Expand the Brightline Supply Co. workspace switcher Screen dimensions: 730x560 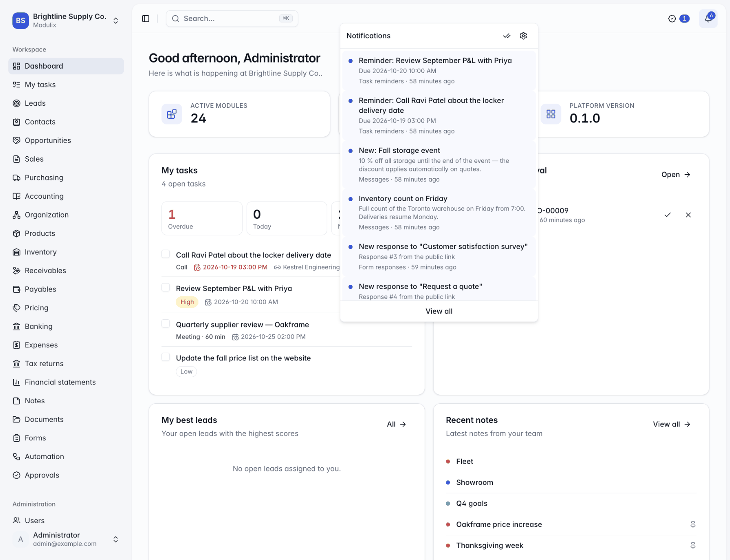coord(116,20)
